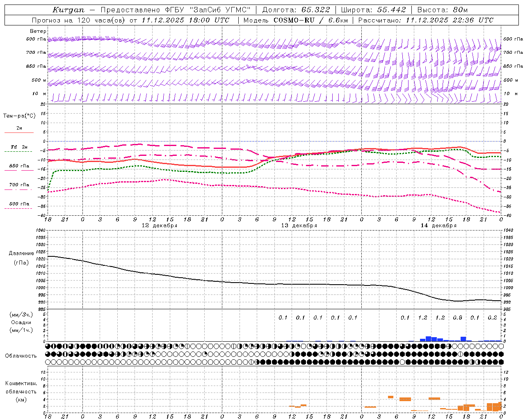This screenshot has width=525, height=420.
Task: Select the "Долгота: 65.322" header value
Action: click(296, 10)
